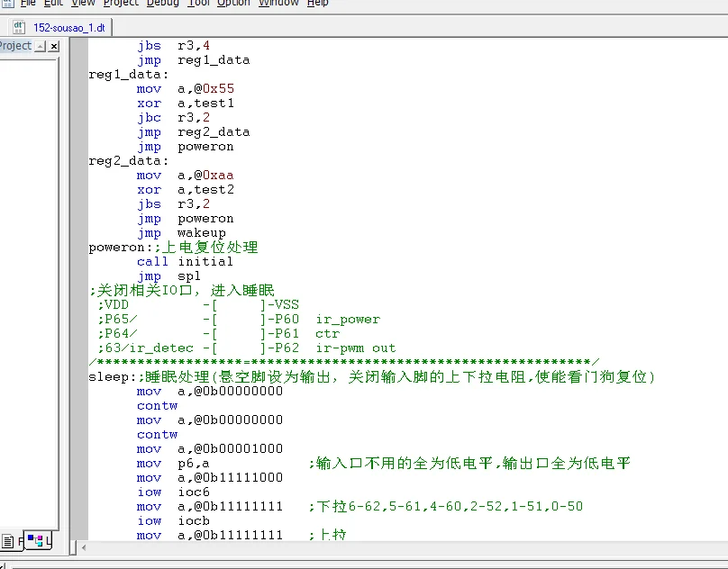Open the File menu
The image size is (728, 569).
(x=28, y=4)
